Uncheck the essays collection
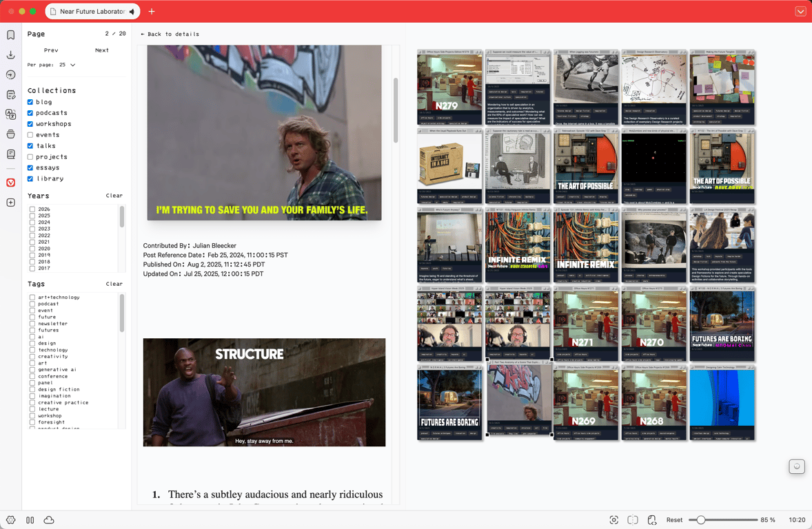812x529 pixels. (30, 167)
